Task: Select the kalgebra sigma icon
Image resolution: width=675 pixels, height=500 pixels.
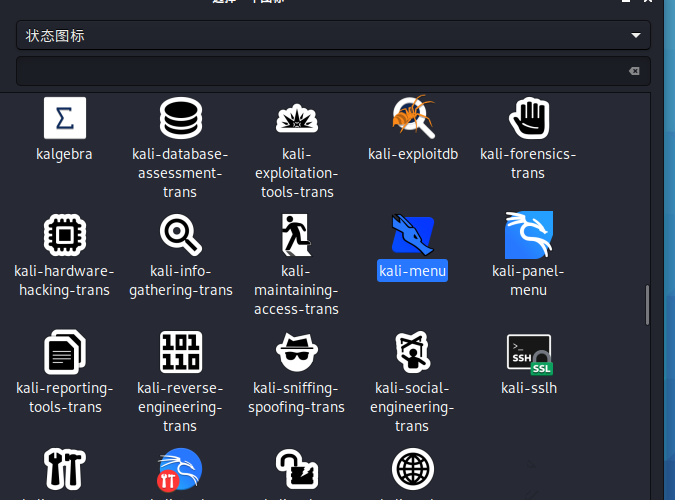Action: tap(65, 118)
